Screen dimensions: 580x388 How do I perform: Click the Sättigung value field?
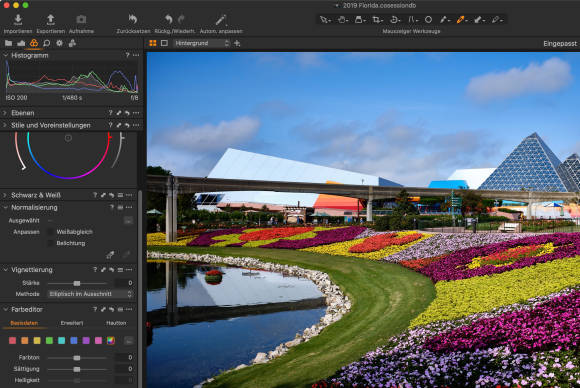click(124, 369)
